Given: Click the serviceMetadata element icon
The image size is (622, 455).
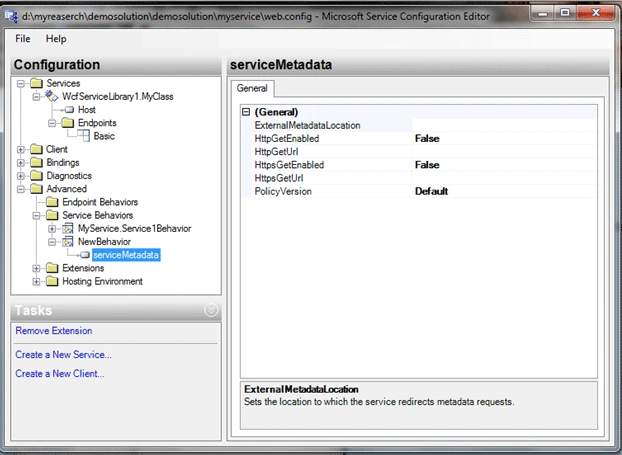Looking at the screenshot, I should 85,255.
